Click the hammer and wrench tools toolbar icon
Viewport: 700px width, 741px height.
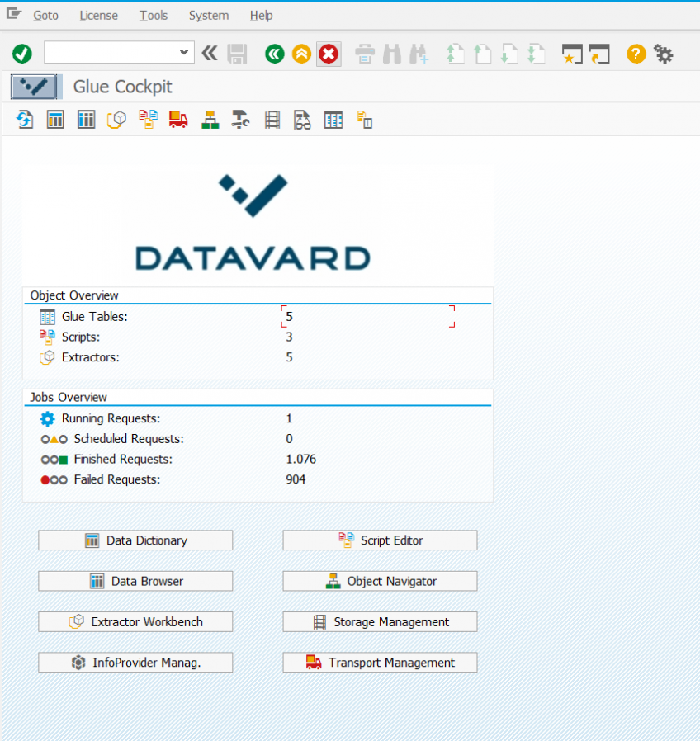click(x=240, y=119)
